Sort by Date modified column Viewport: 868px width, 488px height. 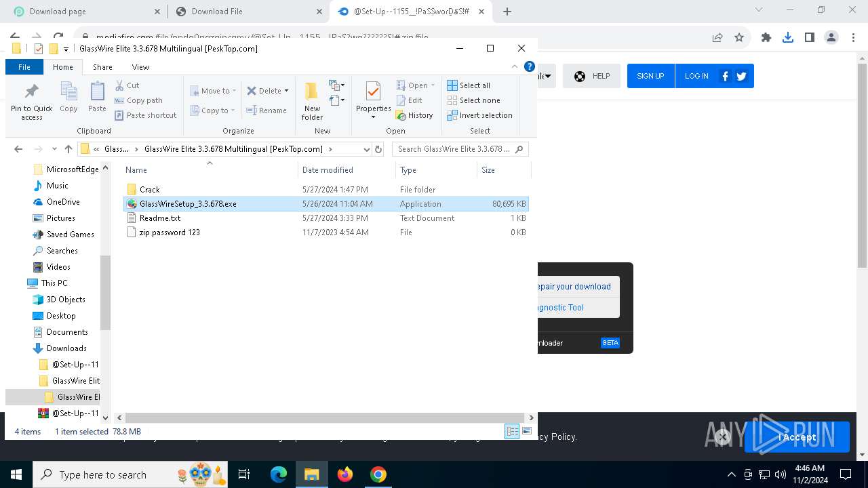coord(347,170)
